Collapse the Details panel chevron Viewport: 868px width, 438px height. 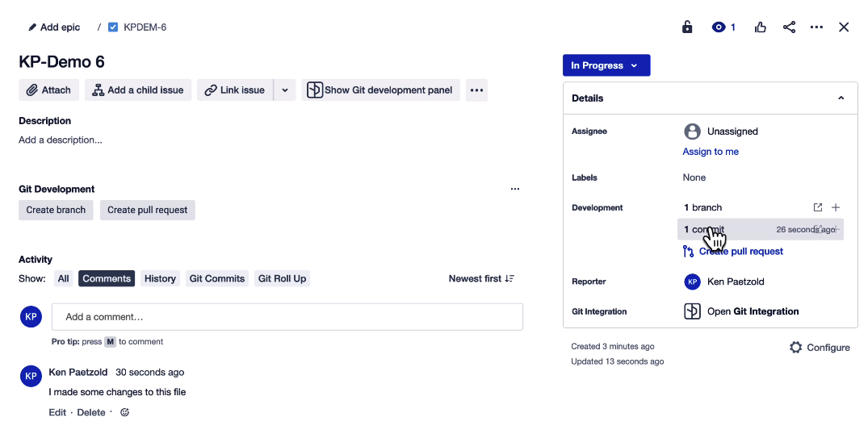coord(841,98)
